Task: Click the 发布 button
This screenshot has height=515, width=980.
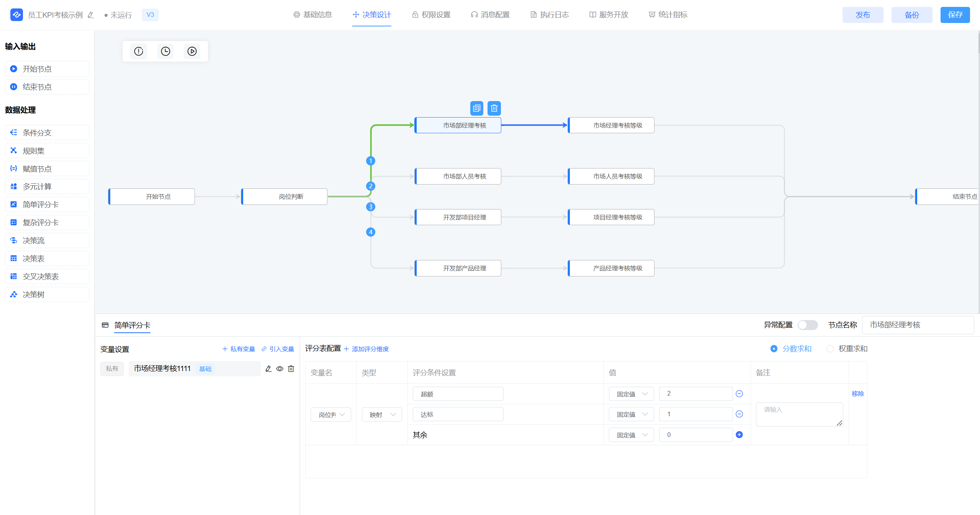Action: pos(862,15)
